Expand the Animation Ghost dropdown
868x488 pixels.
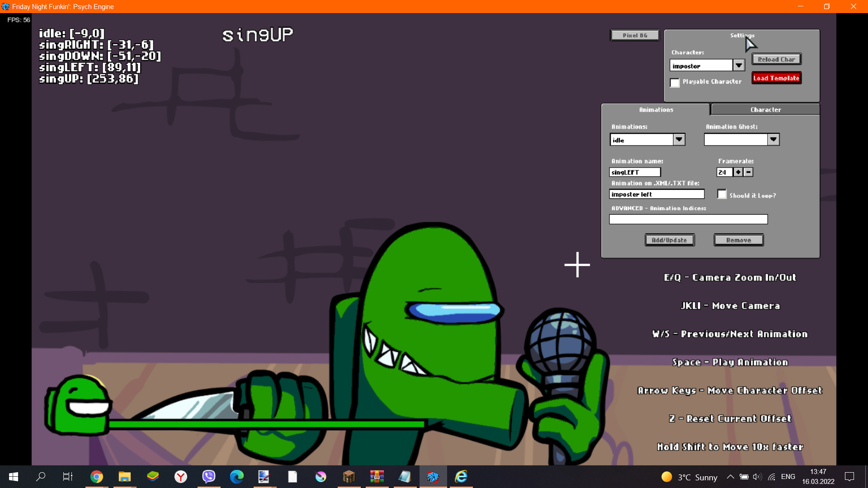coord(774,139)
